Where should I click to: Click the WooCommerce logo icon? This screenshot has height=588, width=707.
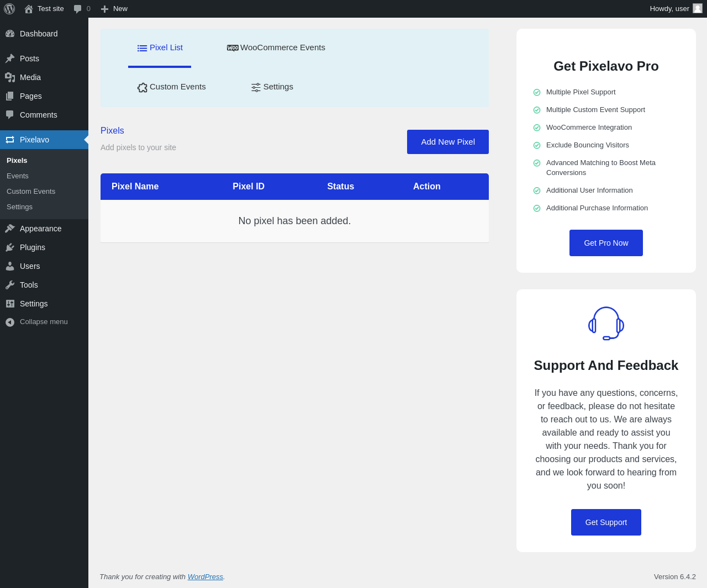point(233,48)
